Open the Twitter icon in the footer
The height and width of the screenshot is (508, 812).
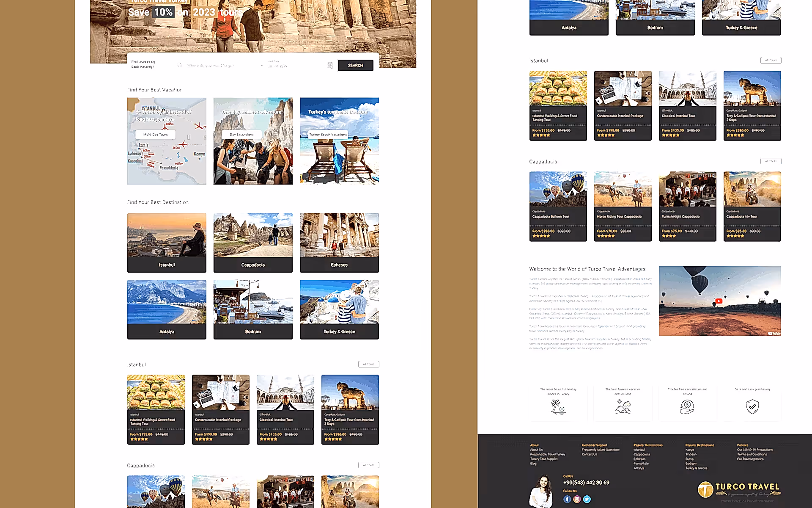(x=587, y=499)
